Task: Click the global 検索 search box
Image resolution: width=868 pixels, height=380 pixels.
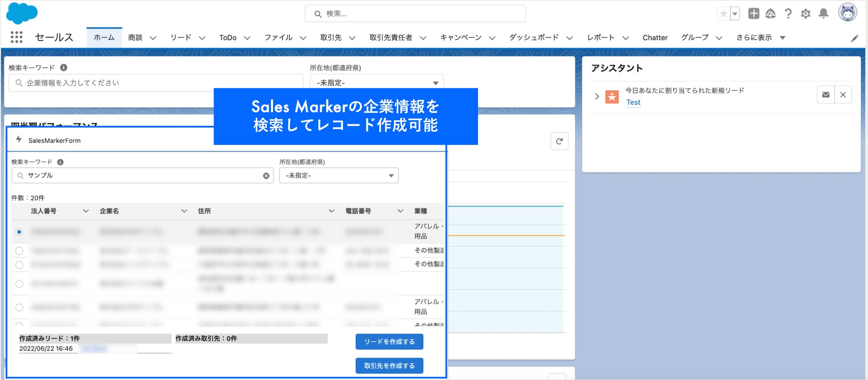Action: (x=415, y=14)
